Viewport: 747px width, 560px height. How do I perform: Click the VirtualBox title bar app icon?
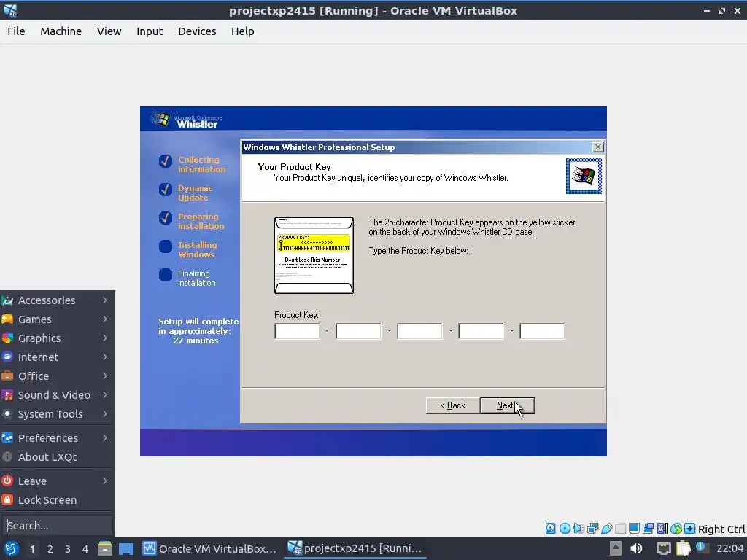click(x=10, y=10)
